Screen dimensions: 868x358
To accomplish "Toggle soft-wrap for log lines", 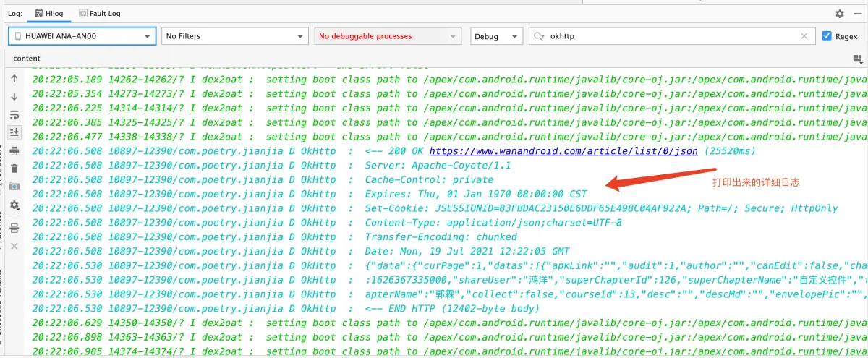I will pos(14,115).
